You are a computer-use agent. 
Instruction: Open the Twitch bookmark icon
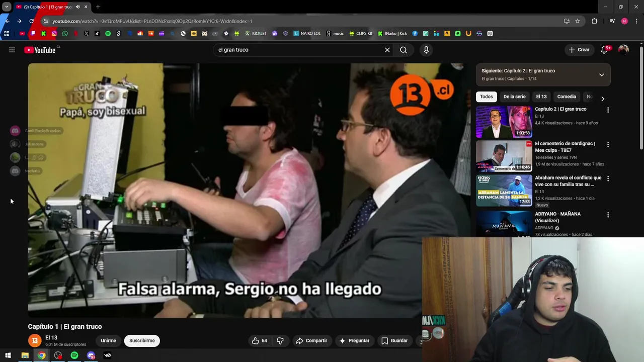33,34
